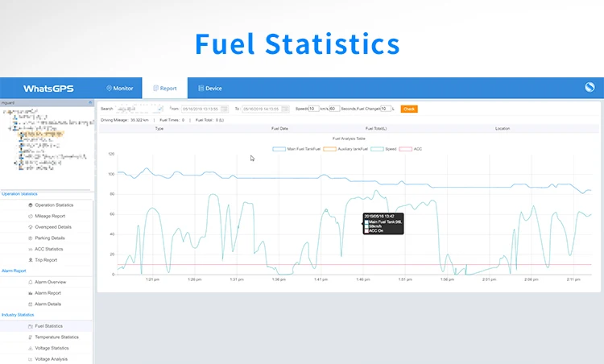Select the highlighted account in the tree
Viewport: 604px width, 364px height.
pyautogui.click(x=42, y=134)
